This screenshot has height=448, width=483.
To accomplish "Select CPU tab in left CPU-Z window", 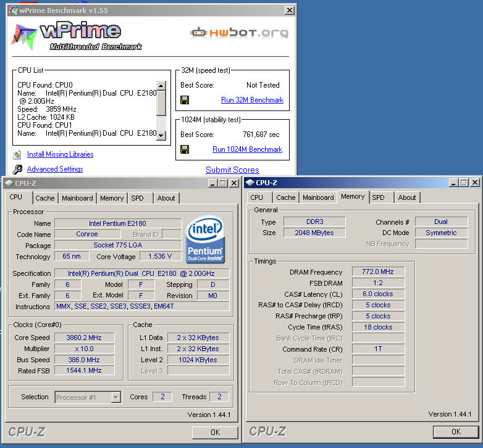I will tap(18, 197).
